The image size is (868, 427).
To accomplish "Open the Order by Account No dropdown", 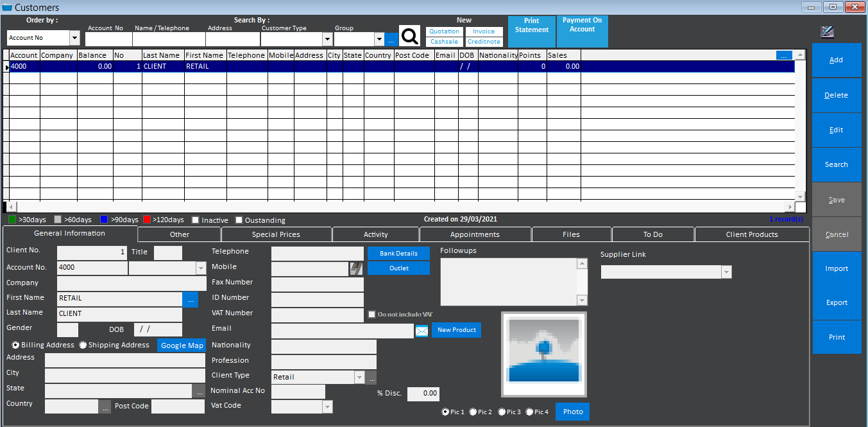I will click(x=74, y=37).
